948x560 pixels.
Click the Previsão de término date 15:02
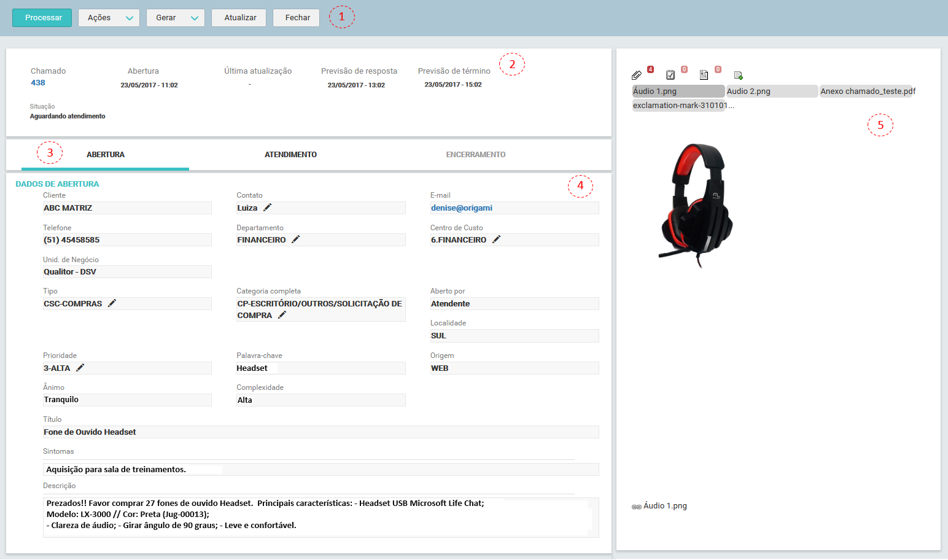(x=453, y=85)
